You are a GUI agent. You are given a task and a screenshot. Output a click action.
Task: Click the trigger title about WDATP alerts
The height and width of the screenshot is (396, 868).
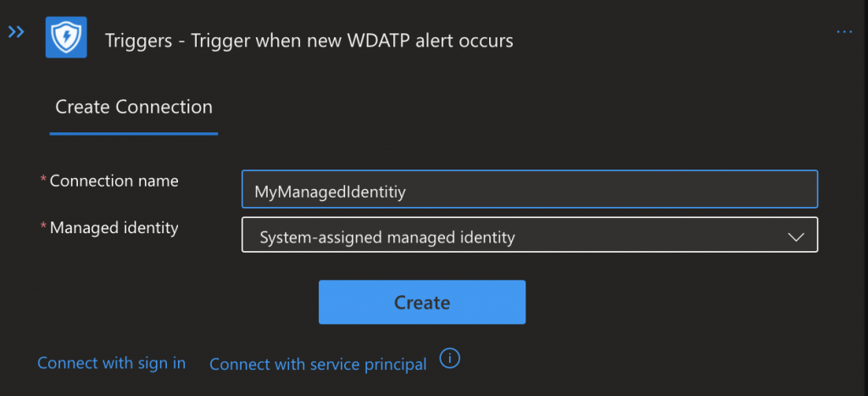[309, 40]
